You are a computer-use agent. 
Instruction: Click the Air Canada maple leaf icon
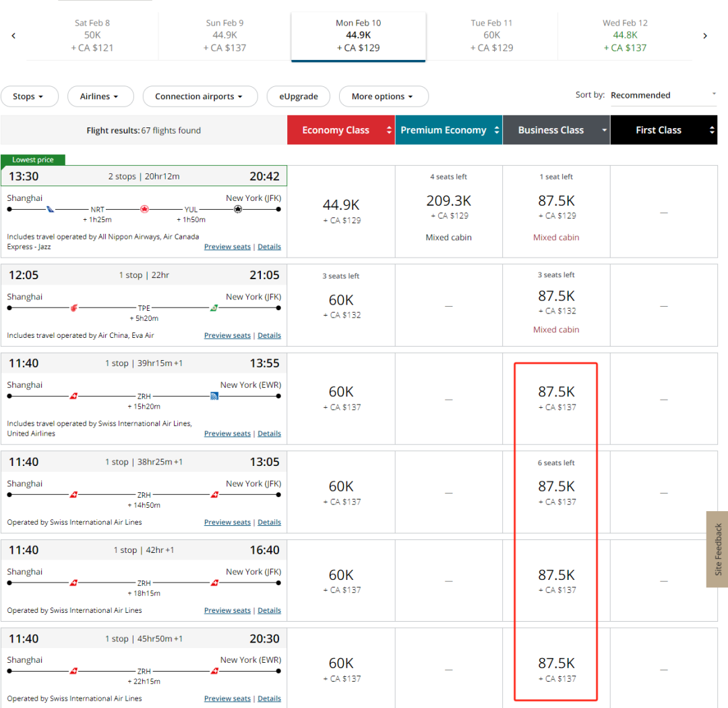144,210
